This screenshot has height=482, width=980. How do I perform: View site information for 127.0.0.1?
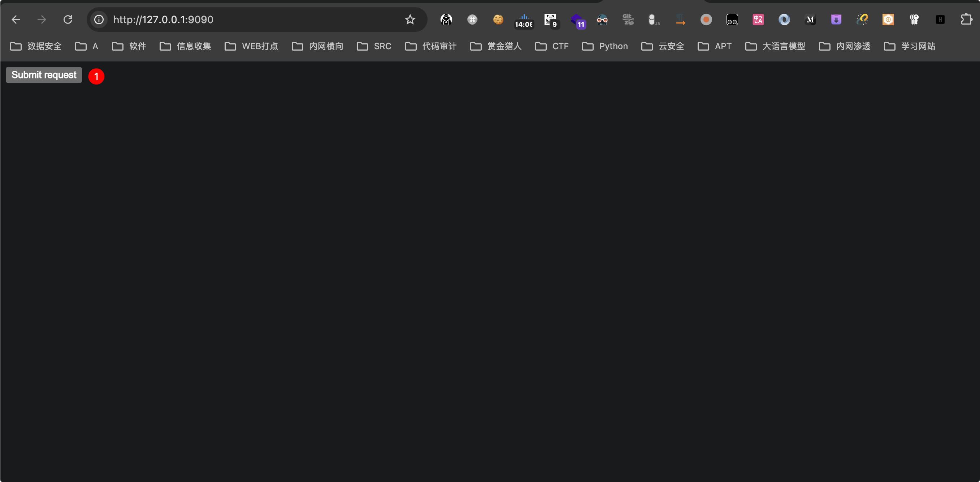[99, 20]
